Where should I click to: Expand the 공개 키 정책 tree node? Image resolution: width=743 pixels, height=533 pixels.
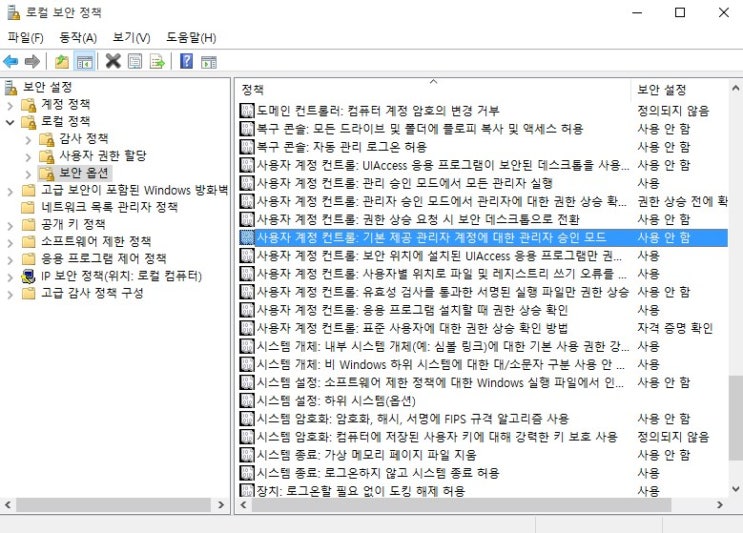(x=10, y=226)
